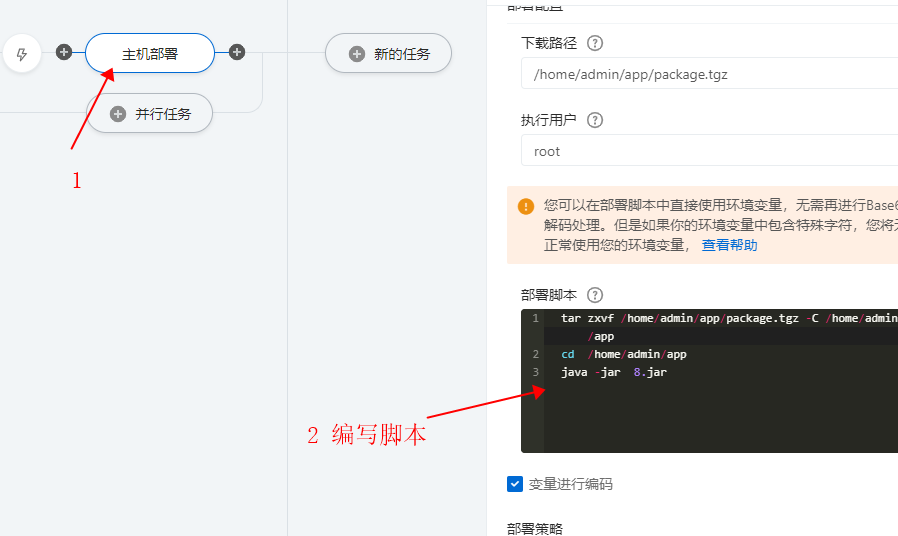The height and width of the screenshot is (536, 898).
Task: Click script line 'java -jar 8.jar'
Action: tap(613, 372)
